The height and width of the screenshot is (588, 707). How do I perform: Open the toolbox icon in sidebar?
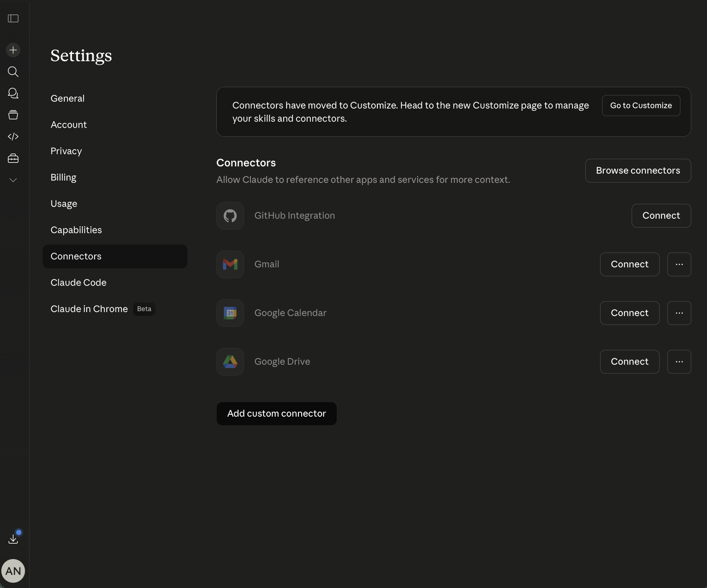(x=13, y=158)
